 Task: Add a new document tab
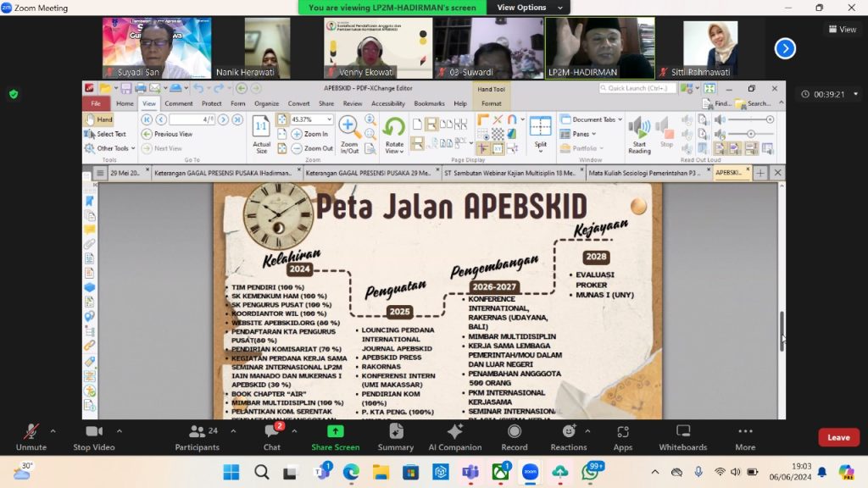[x=760, y=173]
